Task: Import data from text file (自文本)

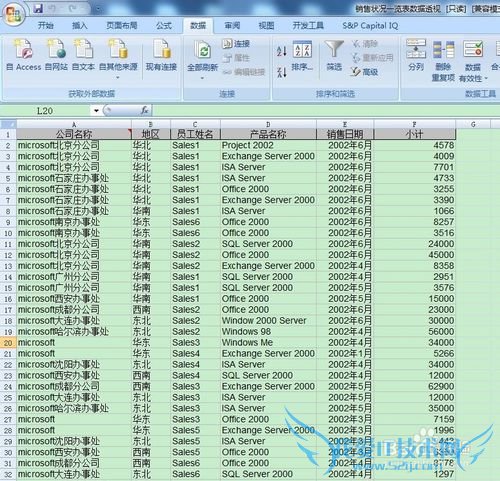Action: 83,55
